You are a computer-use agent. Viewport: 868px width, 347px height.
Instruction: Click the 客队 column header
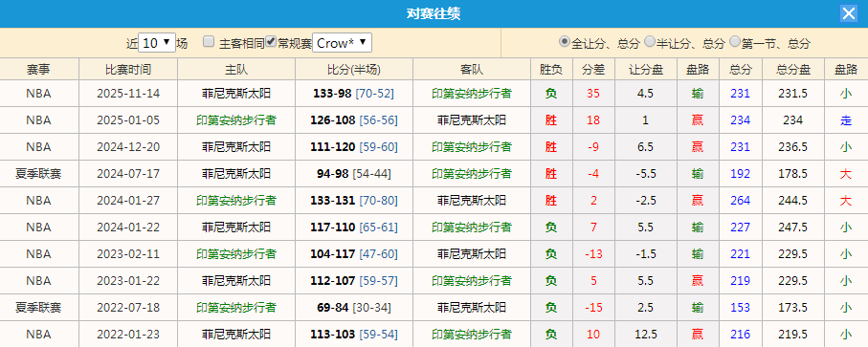472,70
